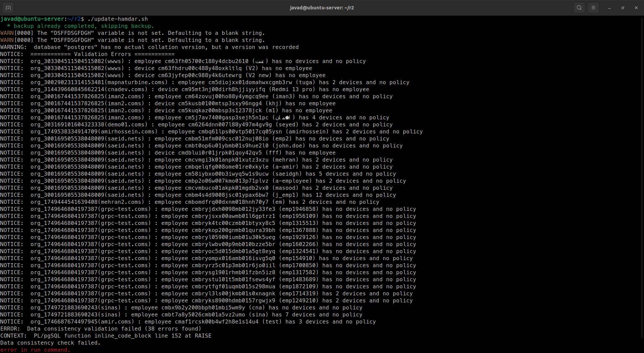Click the amirhossein.coms employee notice line
The image size is (644, 353).
211,132
